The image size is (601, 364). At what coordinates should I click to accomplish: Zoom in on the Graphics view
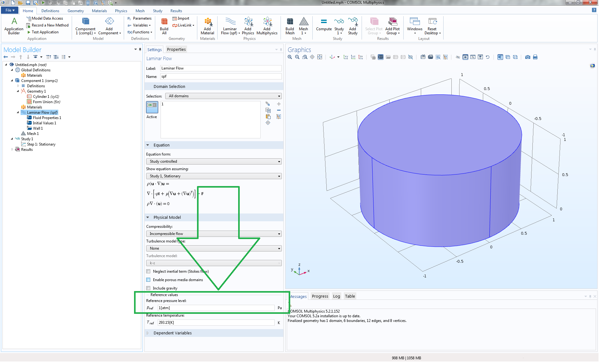click(x=290, y=57)
